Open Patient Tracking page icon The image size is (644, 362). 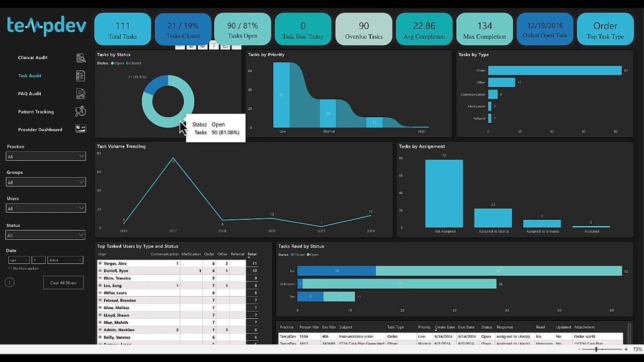[80, 112]
